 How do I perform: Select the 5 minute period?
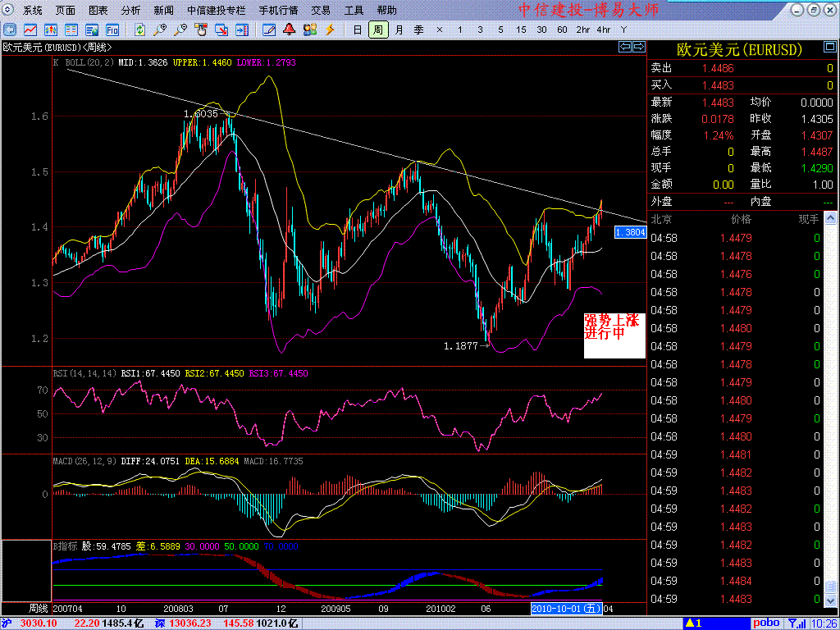[500, 30]
